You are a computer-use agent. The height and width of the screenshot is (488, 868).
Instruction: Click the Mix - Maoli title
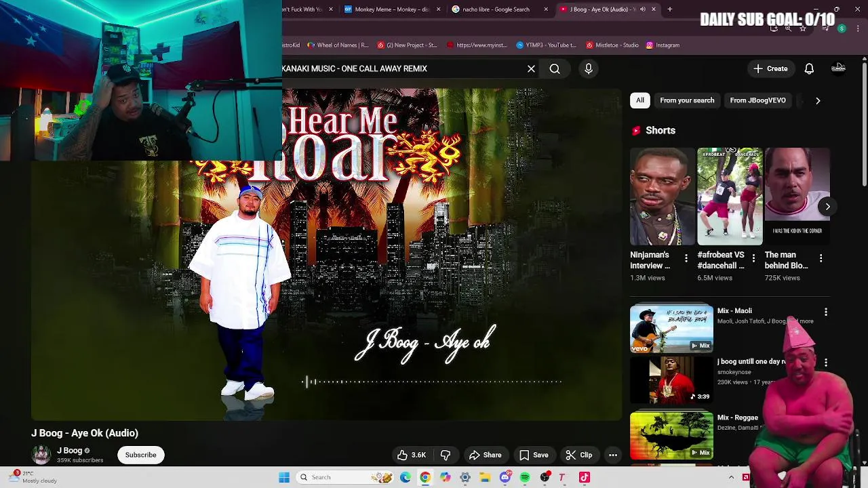pos(734,310)
